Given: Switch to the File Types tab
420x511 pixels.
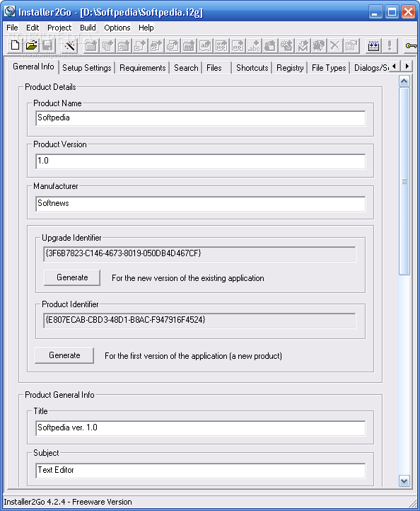Looking at the screenshot, I should [x=329, y=68].
